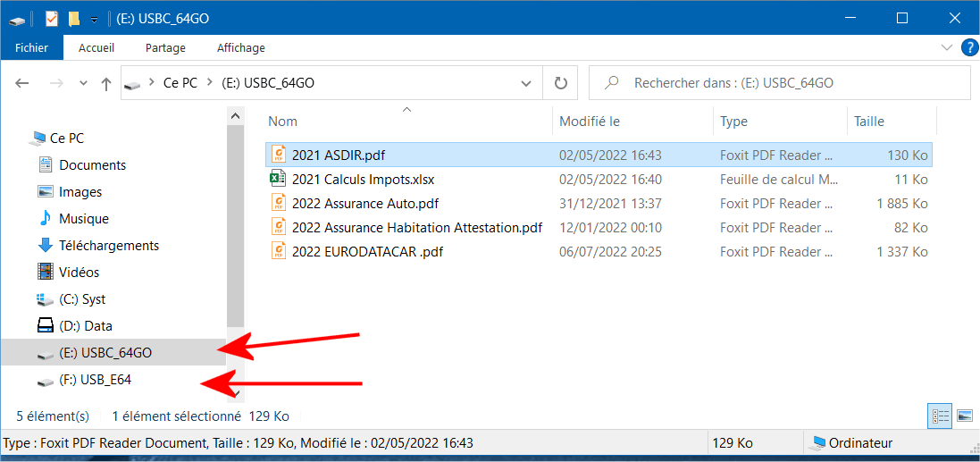Switch to Details view icon in status bar
This screenshot has width=980, height=462.
tap(941, 416)
